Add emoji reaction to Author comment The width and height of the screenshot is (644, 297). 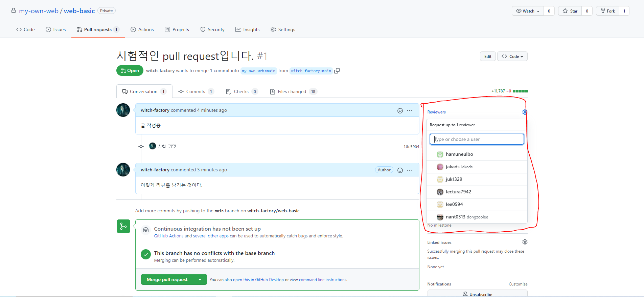tap(400, 170)
